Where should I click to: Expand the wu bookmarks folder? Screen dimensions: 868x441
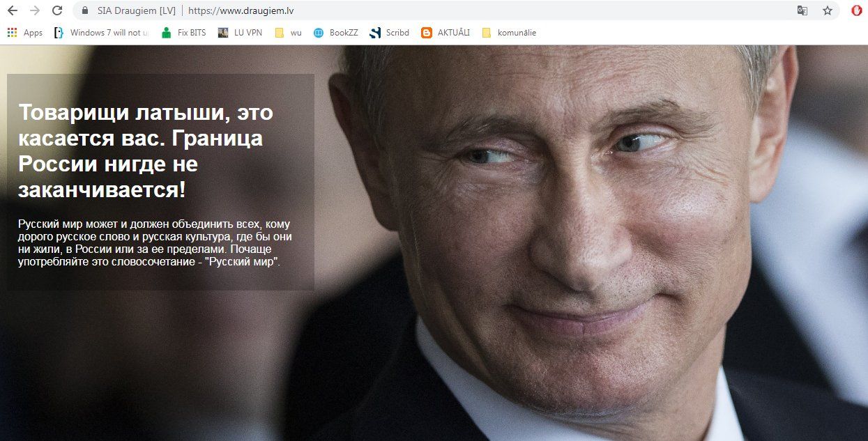coord(288,33)
